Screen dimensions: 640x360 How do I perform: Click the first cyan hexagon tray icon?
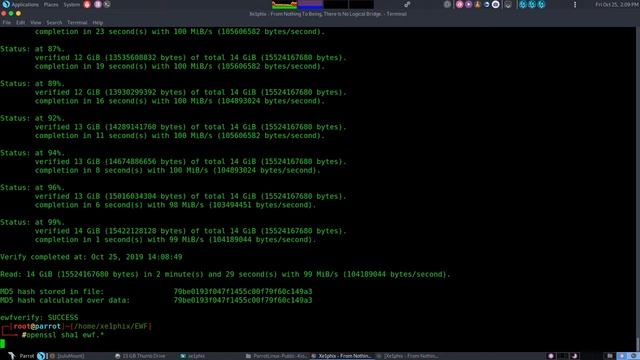[x=523, y=4]
